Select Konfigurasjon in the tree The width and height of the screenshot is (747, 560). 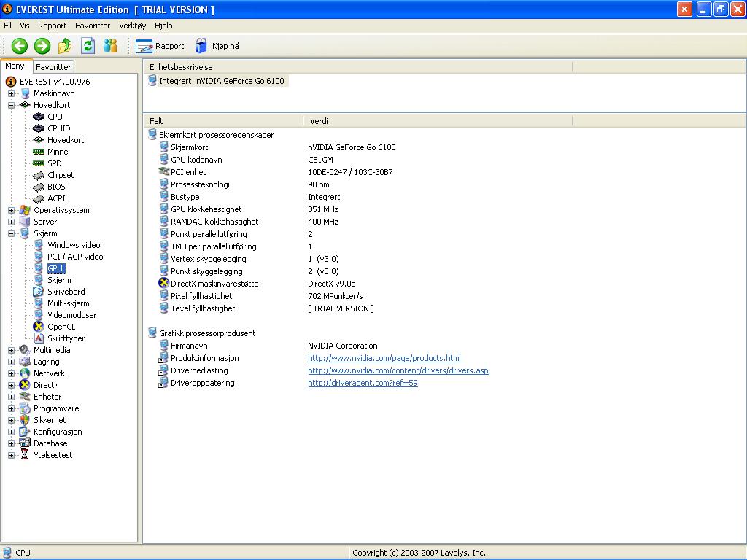tap(58, 432)
